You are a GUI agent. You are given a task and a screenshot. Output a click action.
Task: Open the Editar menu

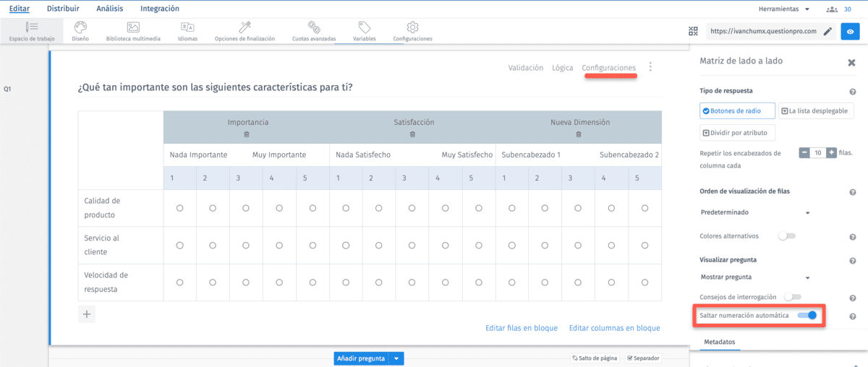click(x=19, y=9)
